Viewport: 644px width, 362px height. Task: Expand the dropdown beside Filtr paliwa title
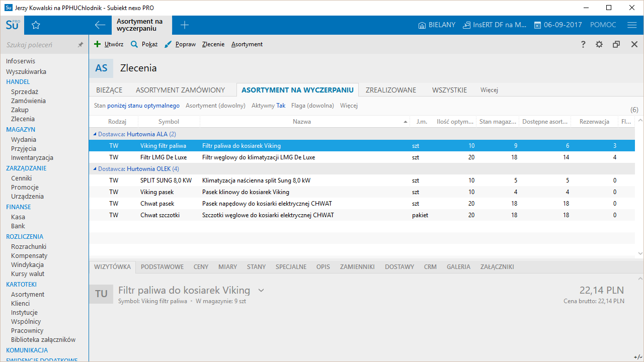pos(261,290)
